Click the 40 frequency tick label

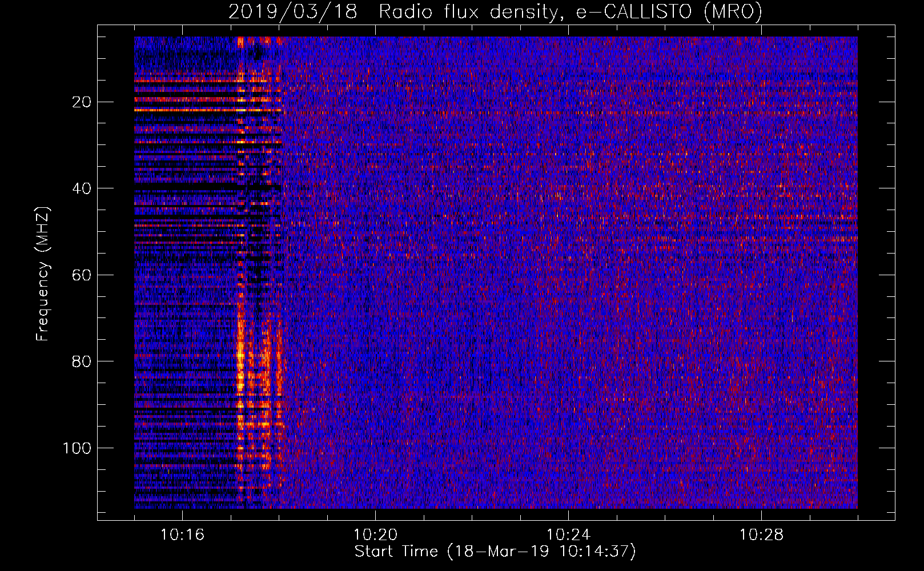tap(82, 188)
